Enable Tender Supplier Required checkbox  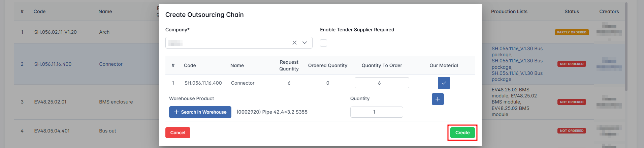[323, 43]
